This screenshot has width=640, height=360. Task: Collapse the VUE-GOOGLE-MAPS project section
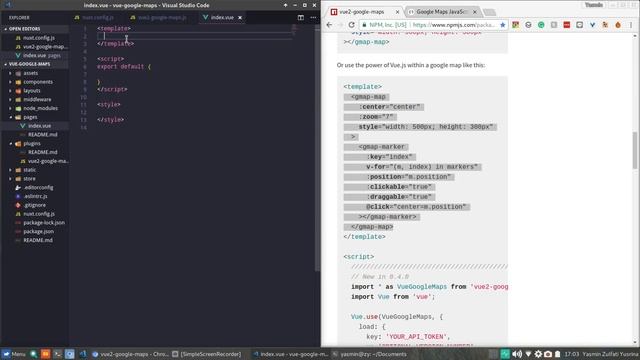click(29, 64)
